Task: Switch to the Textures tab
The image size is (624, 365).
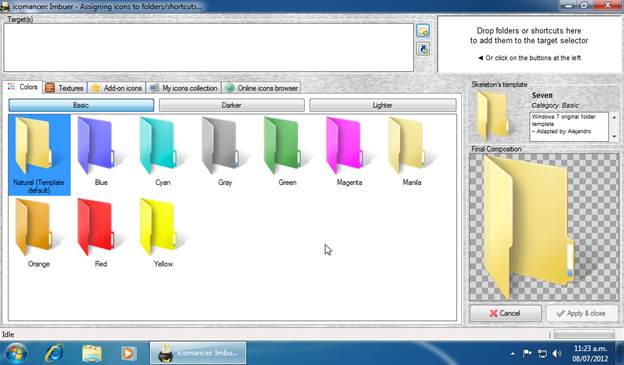Action: (64, 88)
